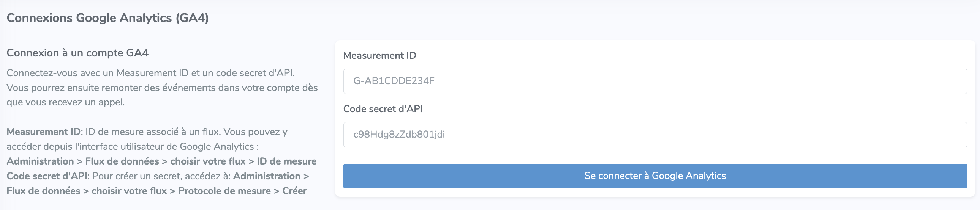The image size is (980, 210).
Task: Select the Connexion à un compte GA4 subheading
Action: coord(77,53)
